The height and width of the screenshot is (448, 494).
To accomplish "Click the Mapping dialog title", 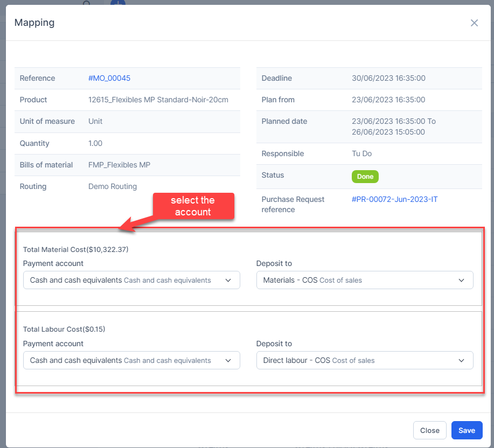I will coord(34,23).
